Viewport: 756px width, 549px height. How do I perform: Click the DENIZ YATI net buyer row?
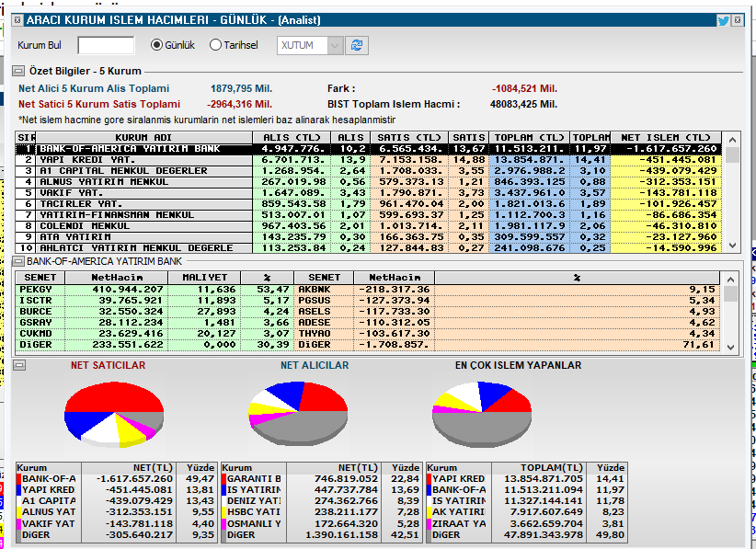[x=321, y=501]
